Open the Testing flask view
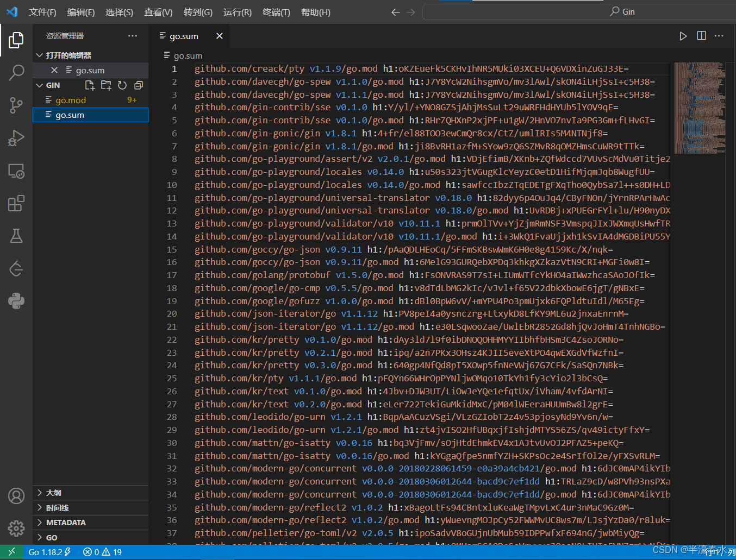 pyautogui.click(x=16, y=236)
